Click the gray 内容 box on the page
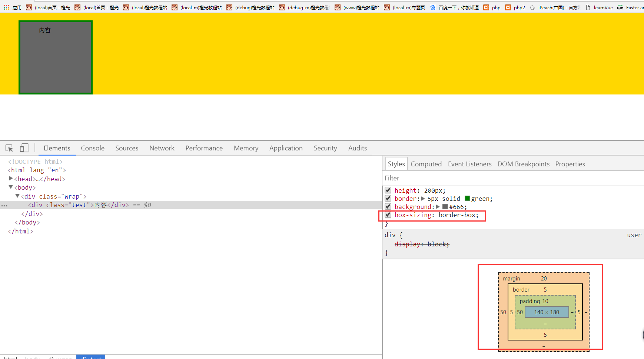644x359 pixels. coord(56,57)
